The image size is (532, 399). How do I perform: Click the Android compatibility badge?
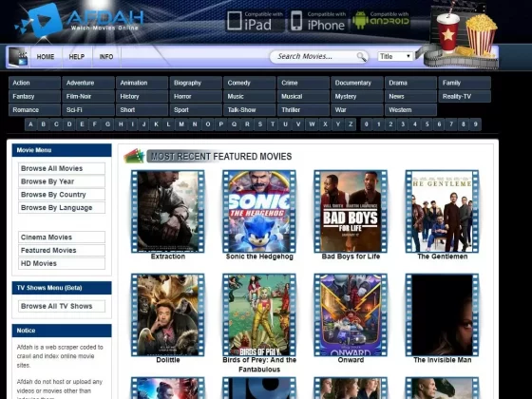(381, 20)
